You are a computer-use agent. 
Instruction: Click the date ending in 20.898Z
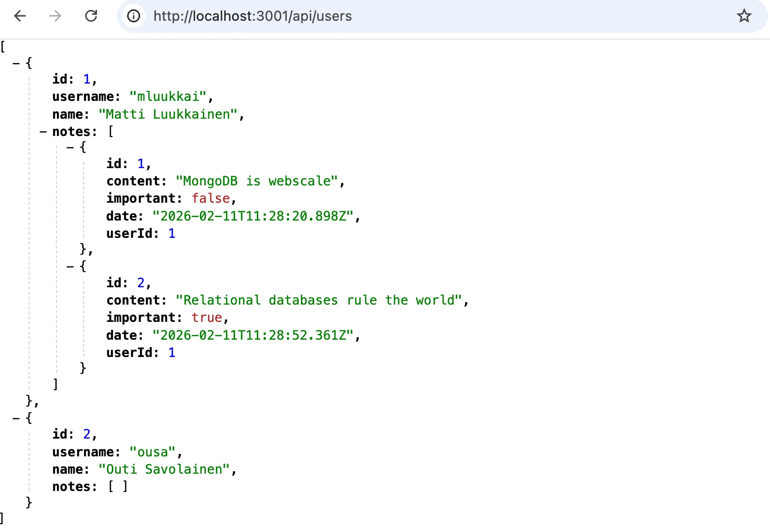coord(253,216)
